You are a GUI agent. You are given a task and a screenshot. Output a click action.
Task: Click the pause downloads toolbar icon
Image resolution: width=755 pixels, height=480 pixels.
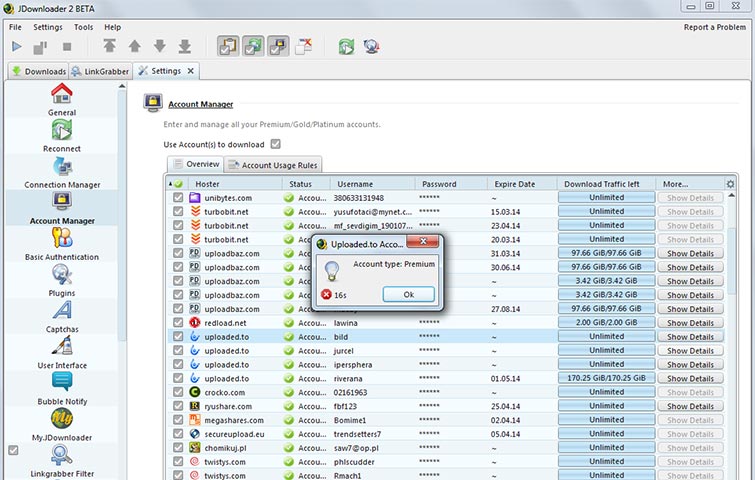(40, 47)
